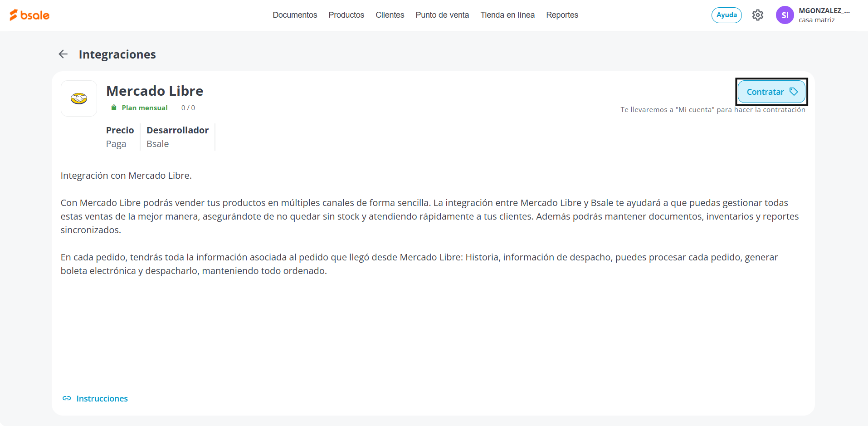Click the Mi cuenta contratación note
Image resolution: width=868 pixels, height=426 pixels.
click(x=713, y=110)
